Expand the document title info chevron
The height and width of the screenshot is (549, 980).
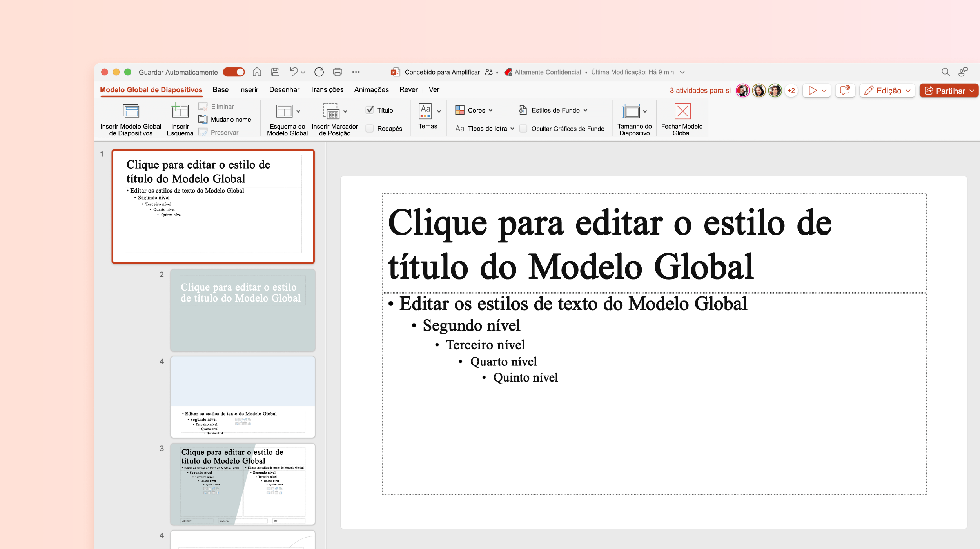coord(682,72)
